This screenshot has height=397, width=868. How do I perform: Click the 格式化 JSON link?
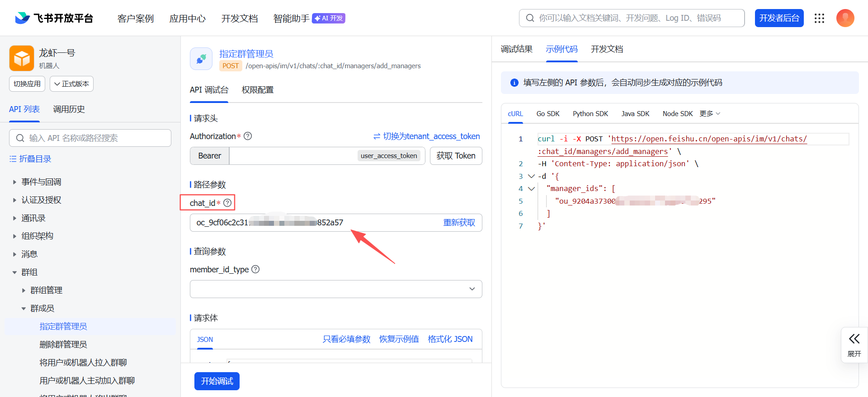point(450,339)
